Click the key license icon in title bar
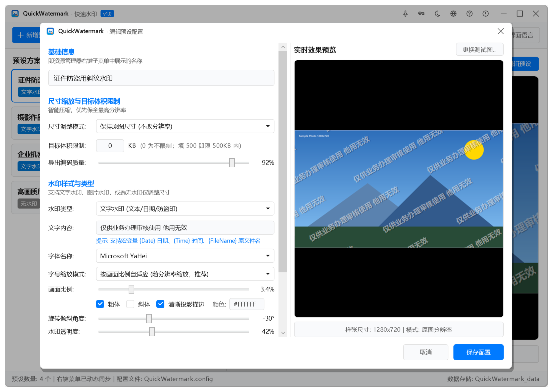The height and width of the screenshot is (392, 553). coord(421,14)
